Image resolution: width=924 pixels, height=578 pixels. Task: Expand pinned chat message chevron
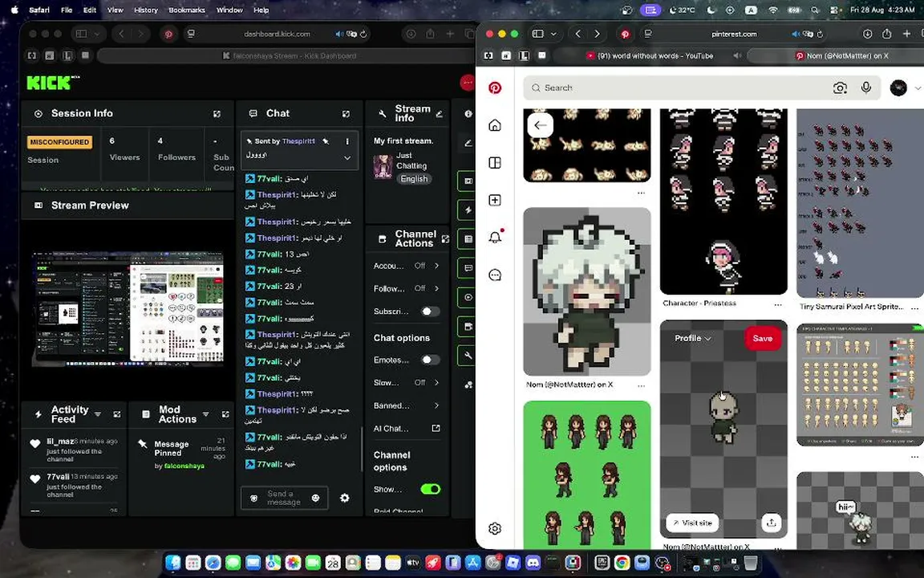pyautogui.click(x=347, y=158)
